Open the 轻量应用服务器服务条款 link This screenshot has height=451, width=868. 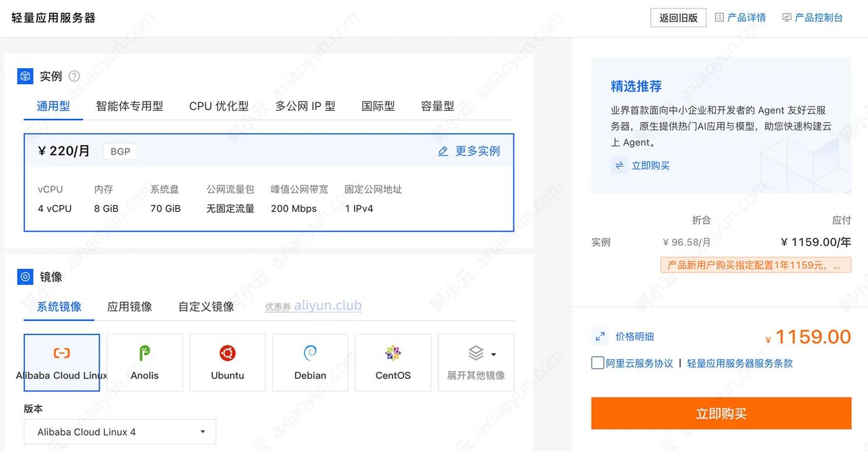pyautogui.click(x=740, y=363)
